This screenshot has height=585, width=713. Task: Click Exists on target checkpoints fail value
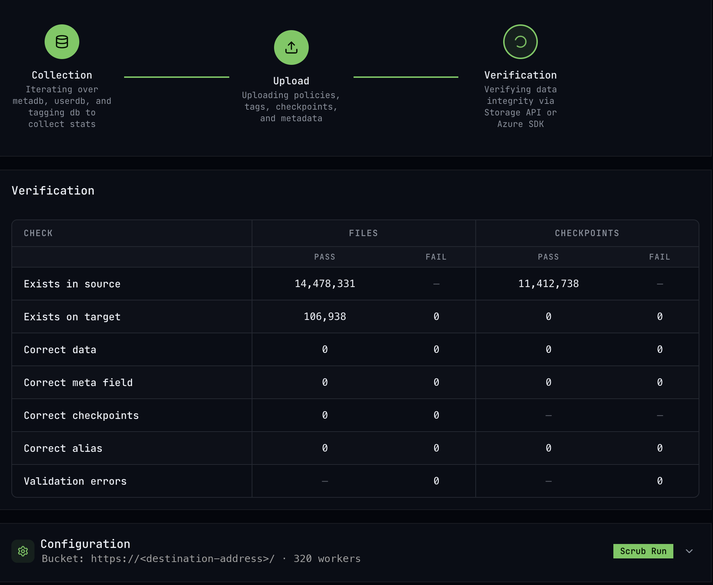[x=659, y=316]
